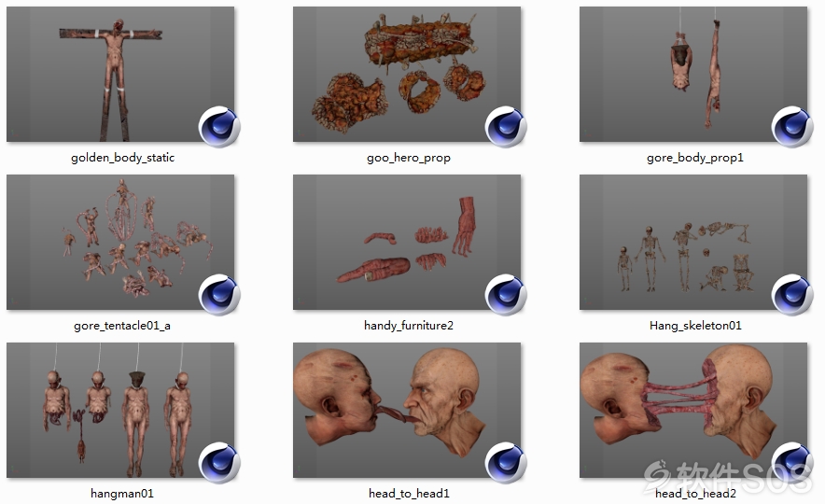This screenshot has width=825, height=504.
Task: Click Cinema 4D badge on Hang_skeleton01
Action: click(x=792, y=295)
